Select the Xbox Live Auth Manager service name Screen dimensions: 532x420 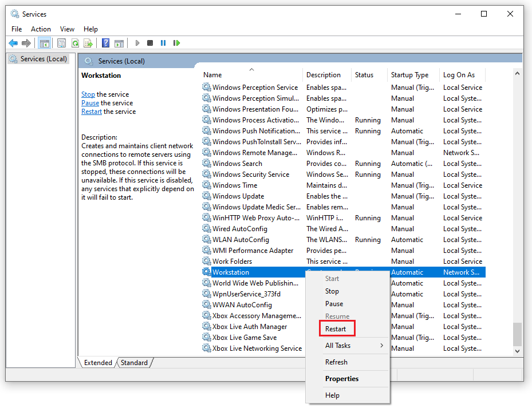(250, 326)
